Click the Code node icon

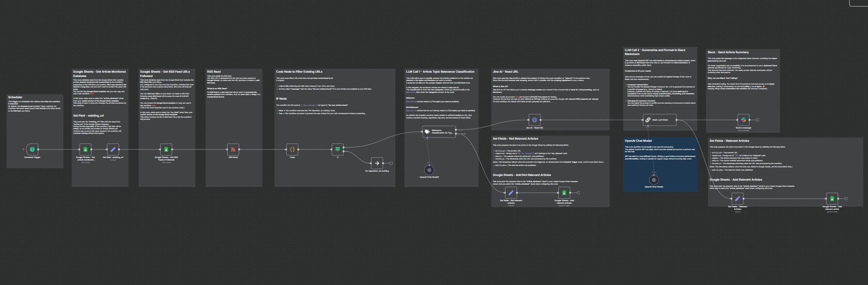point(292,149)
